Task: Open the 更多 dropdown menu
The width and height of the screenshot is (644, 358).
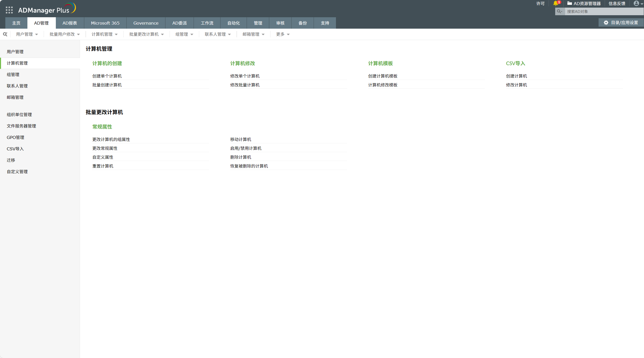Action: coord(282,34)
